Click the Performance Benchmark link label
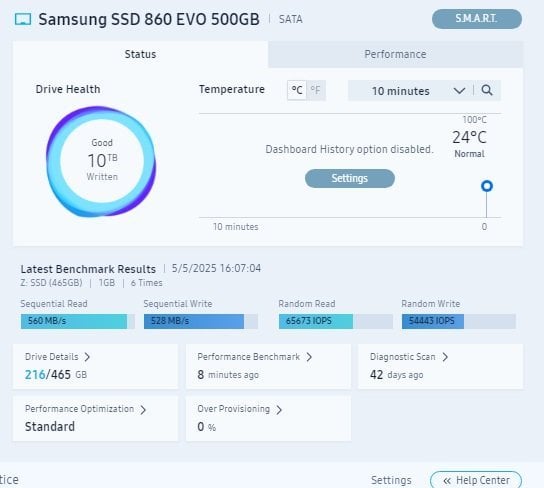Screen dimensions: 544x488 [x=248, y=357]
